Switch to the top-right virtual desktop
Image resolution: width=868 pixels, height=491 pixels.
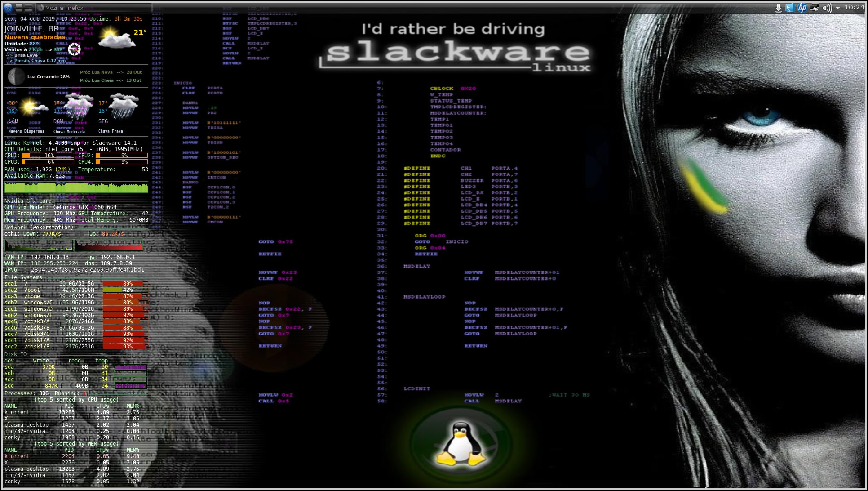point(28,5)
